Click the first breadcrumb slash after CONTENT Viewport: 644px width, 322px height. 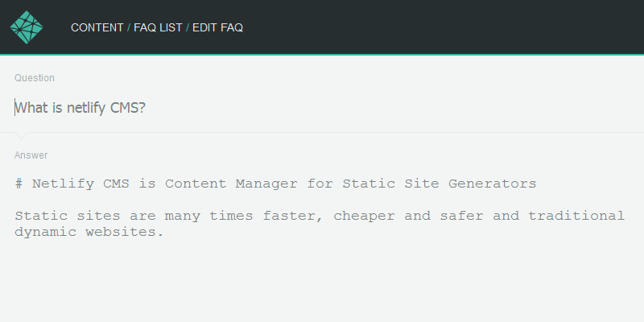pyautogui.click(x=129, y=27)
